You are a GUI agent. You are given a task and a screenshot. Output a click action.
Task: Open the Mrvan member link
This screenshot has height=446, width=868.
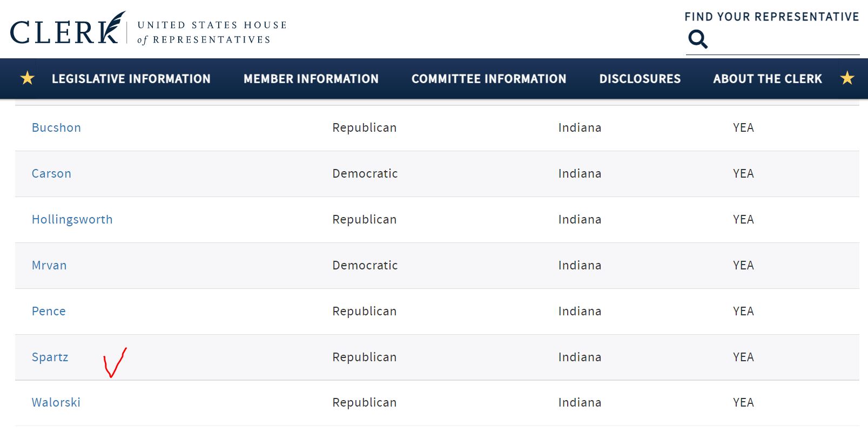pos(49,266)
